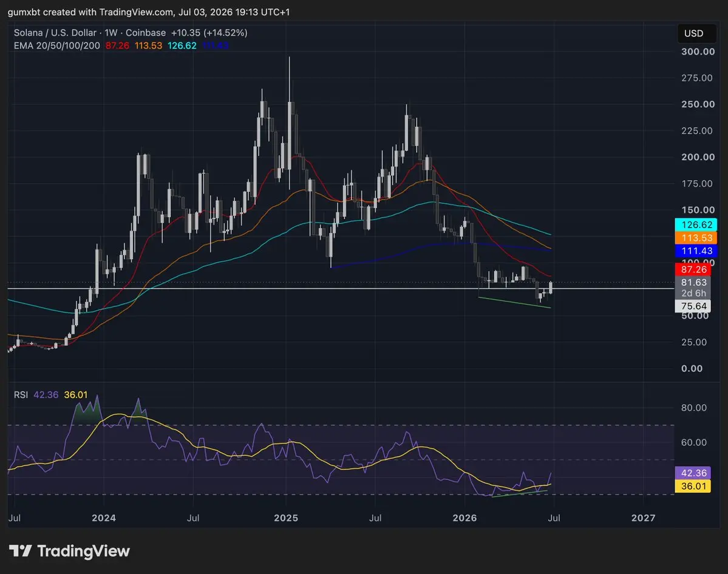Click the orange 113.53 price axis tag

[x=696, y=238]
